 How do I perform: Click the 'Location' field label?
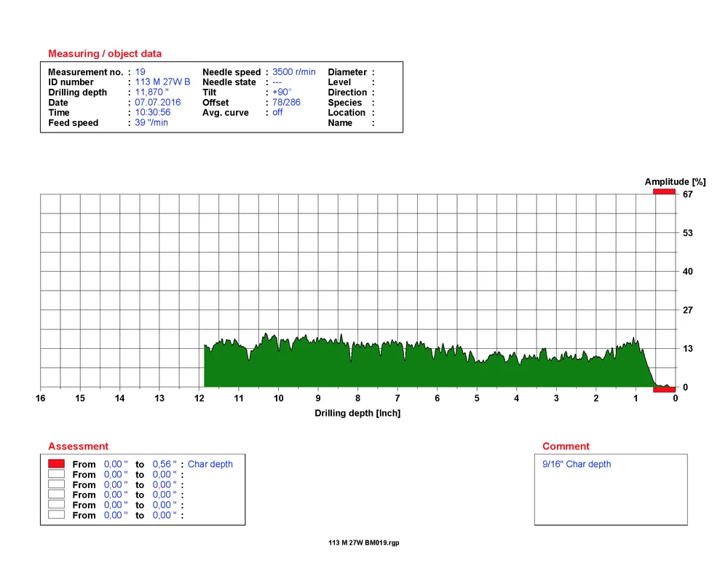pos(347,113)
